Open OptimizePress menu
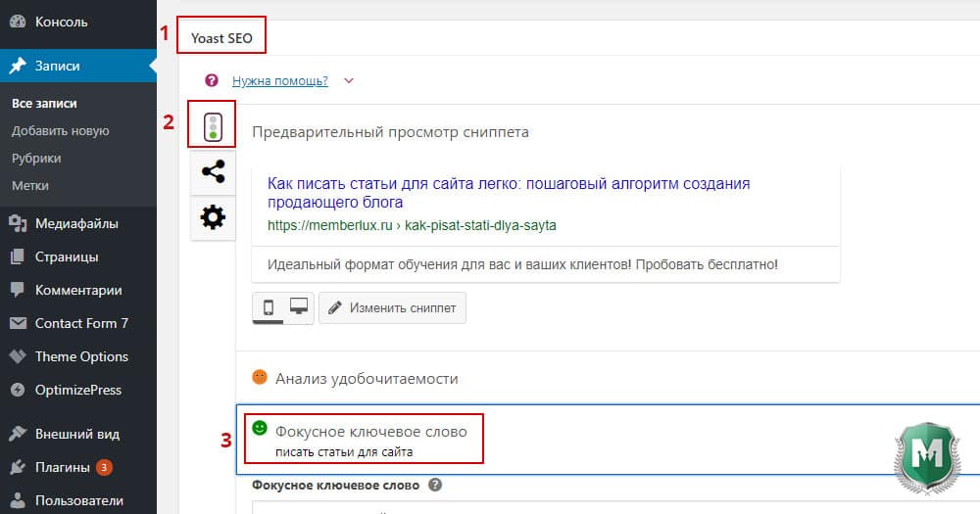The width and height of the screenshot is (980, 514). (78, 390)
